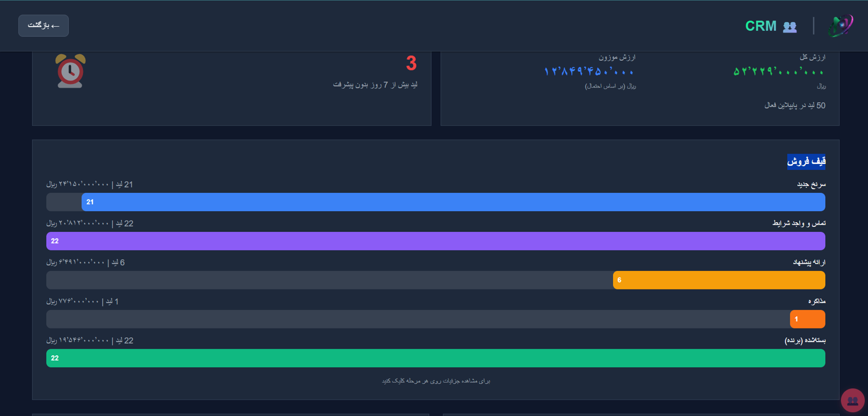Image resolution: width=868 pixels, height=416 pixels.
Task: Click the back button (بازگشت)
Action: tap(43, 26)
